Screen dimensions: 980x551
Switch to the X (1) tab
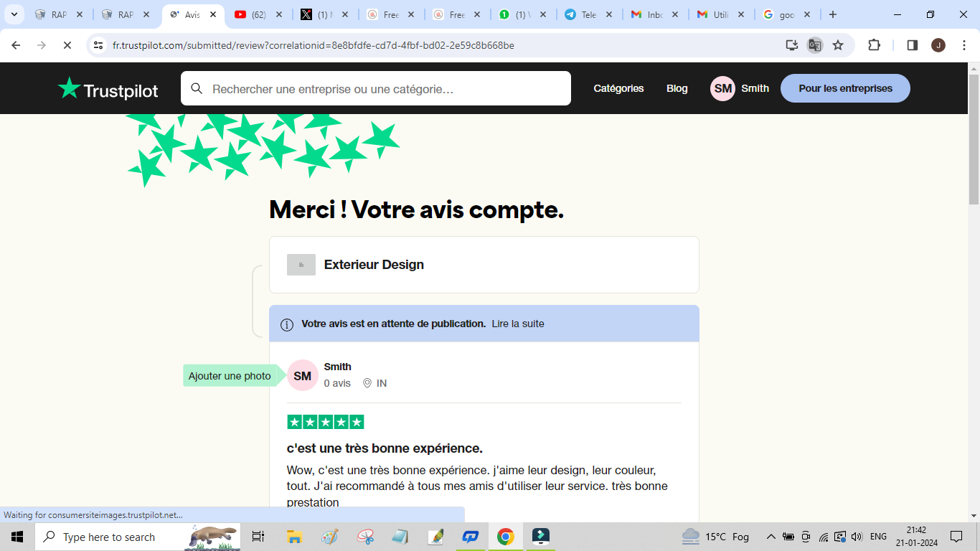[x=324, y=14]
